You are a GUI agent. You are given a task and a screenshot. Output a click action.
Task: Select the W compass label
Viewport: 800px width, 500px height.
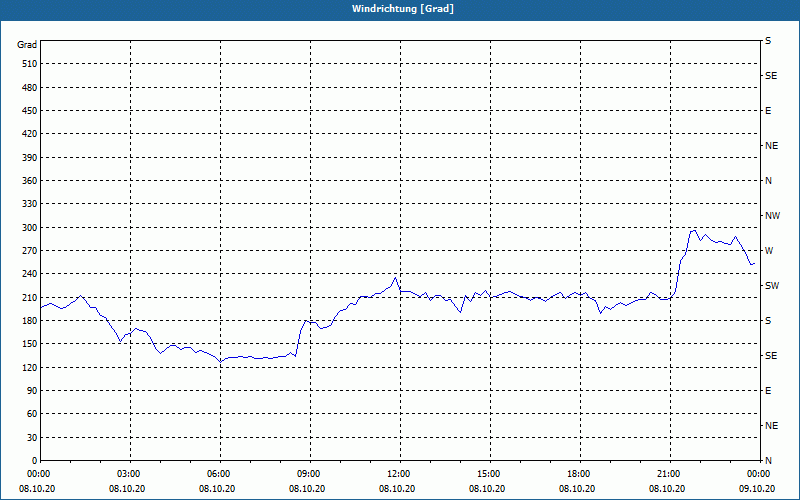pyautogui.click(x=769, y=251)
